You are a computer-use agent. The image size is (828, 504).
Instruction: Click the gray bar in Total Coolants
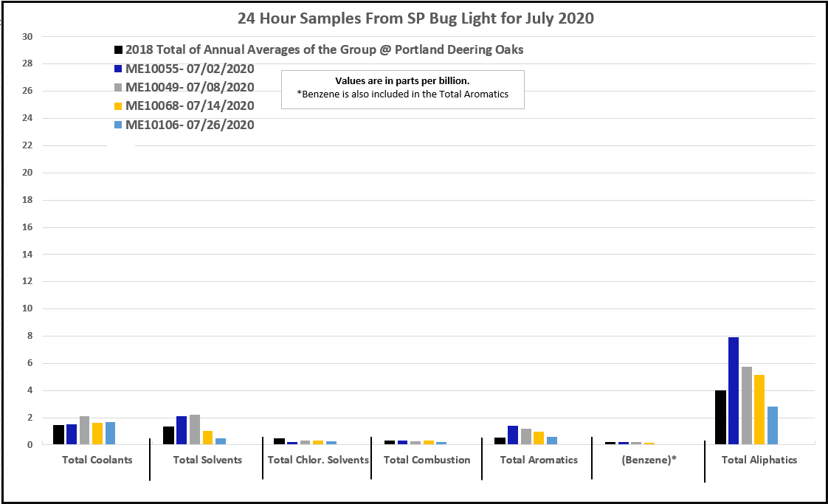pyautogui.click(x=84, y=430)
